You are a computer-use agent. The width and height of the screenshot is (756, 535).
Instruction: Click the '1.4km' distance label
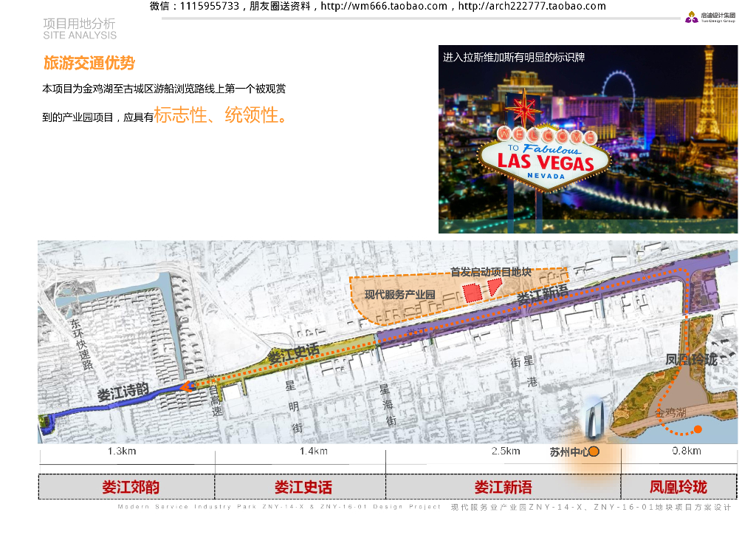click(x=313, y=451)
